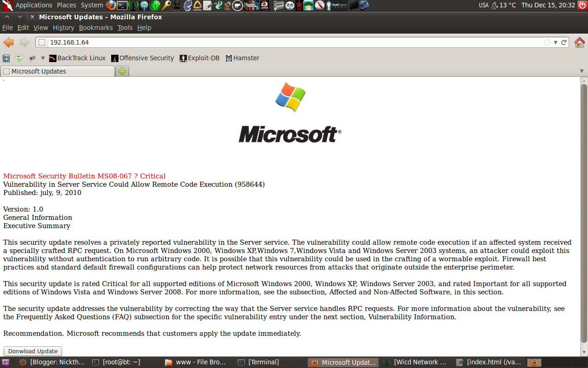Image resolution: width=588 pixels, height=368 pixels.
Task: Click the red MS08-067 Critical bulletin heading
Action: tap(85, 176)
